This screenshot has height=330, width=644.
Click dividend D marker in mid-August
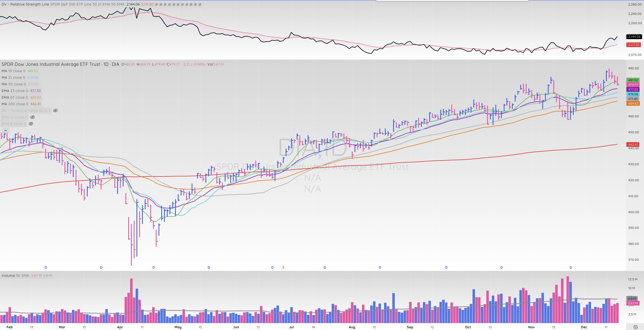point(380,267)
